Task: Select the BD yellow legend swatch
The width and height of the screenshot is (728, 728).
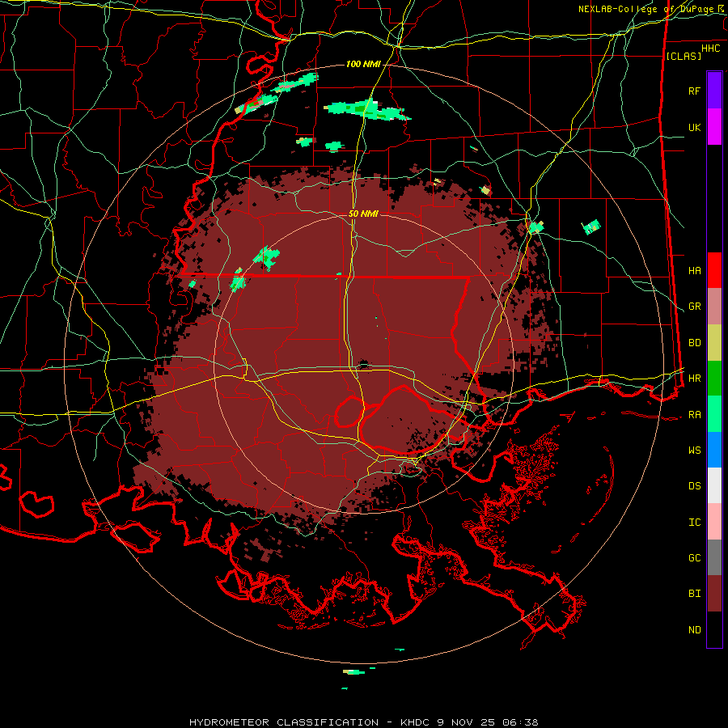Action: (714, 343)
